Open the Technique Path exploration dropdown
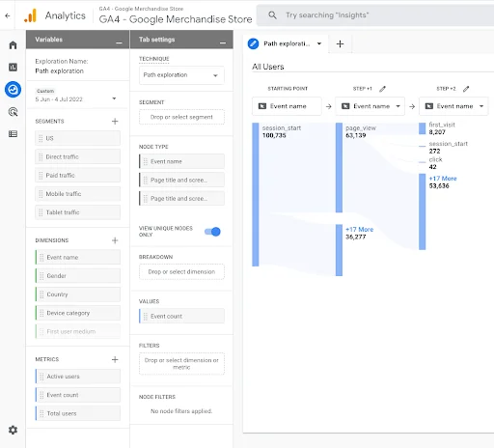 (x=181, y=75)
